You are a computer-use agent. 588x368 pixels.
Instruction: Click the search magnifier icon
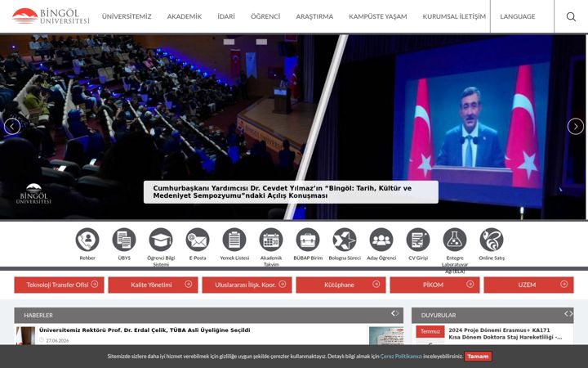click(571, 16)
